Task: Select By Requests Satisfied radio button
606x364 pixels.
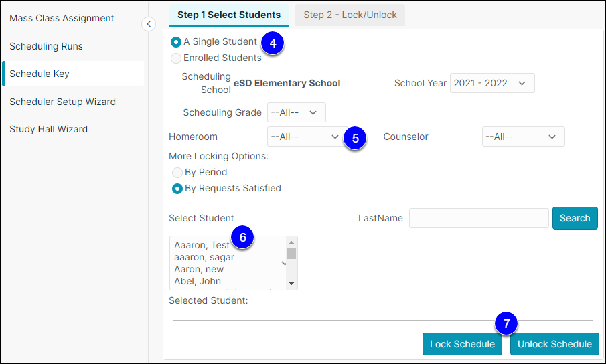Action: coord(177,189)
